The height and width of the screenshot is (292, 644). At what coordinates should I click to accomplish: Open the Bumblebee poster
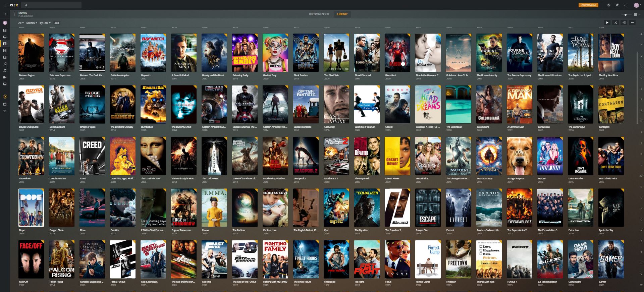pyautogui.click(x=153, y=104)
